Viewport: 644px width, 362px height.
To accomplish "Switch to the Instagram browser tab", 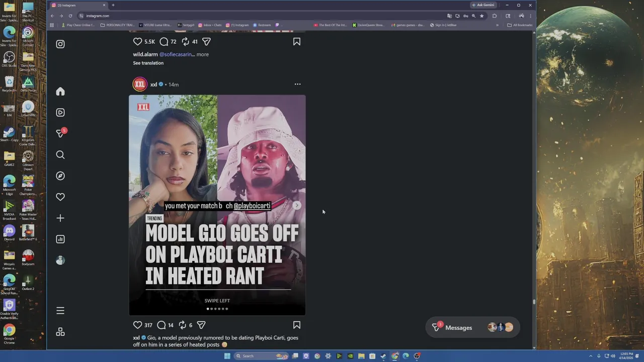I will [78, 5].
